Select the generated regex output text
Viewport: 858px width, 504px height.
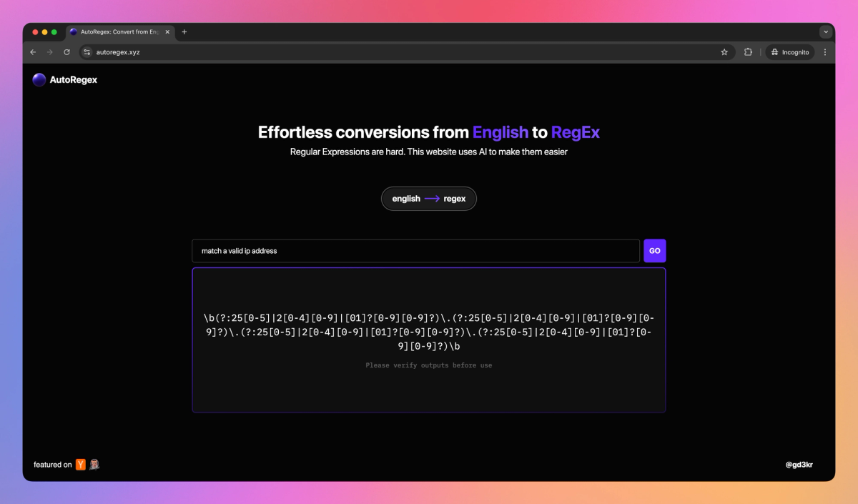point(428,332)
